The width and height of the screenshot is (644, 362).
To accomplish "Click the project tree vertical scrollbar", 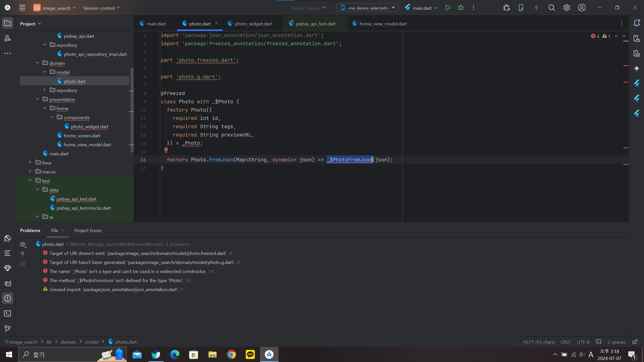I will [132, 110].
